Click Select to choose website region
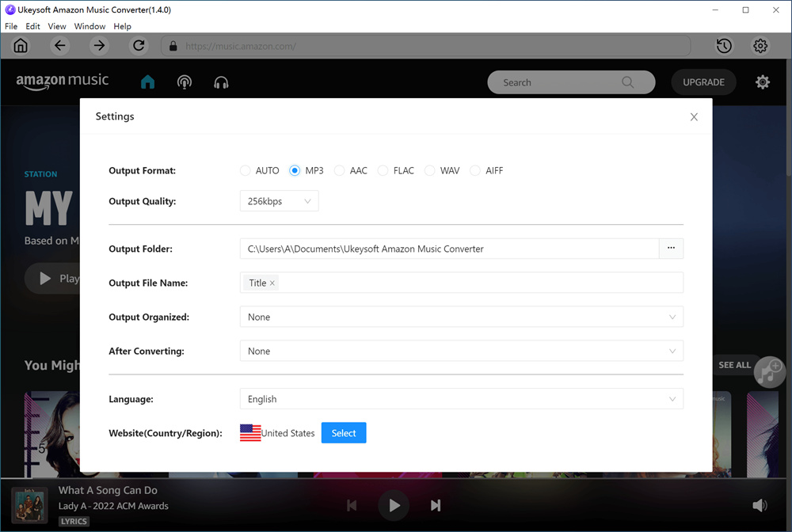792x532 pixels. (x=344, y=433)
